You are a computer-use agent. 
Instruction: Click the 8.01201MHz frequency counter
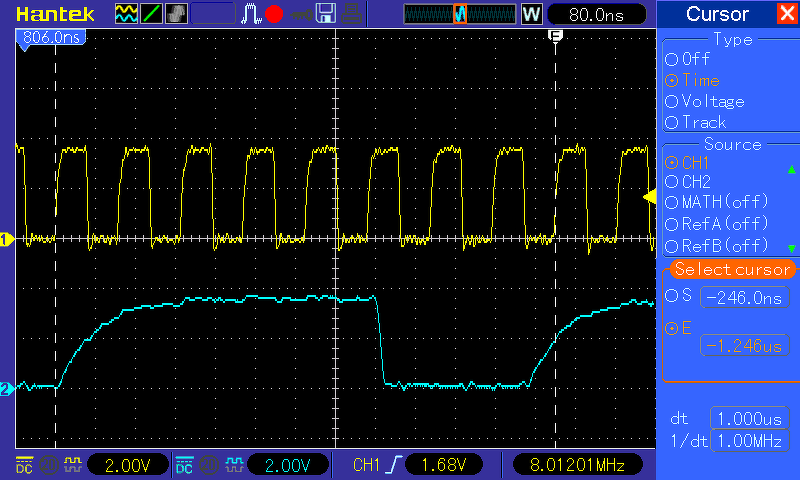point(577,465)
